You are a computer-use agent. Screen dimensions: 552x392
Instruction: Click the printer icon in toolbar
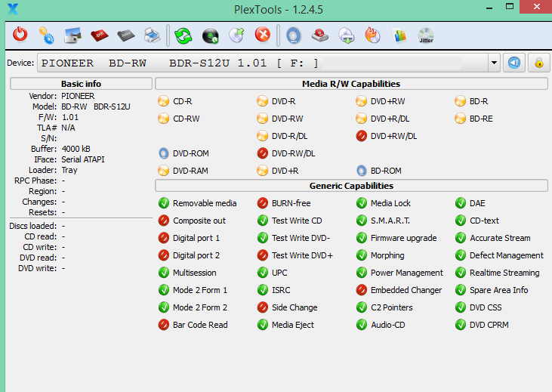coord(152,35)
